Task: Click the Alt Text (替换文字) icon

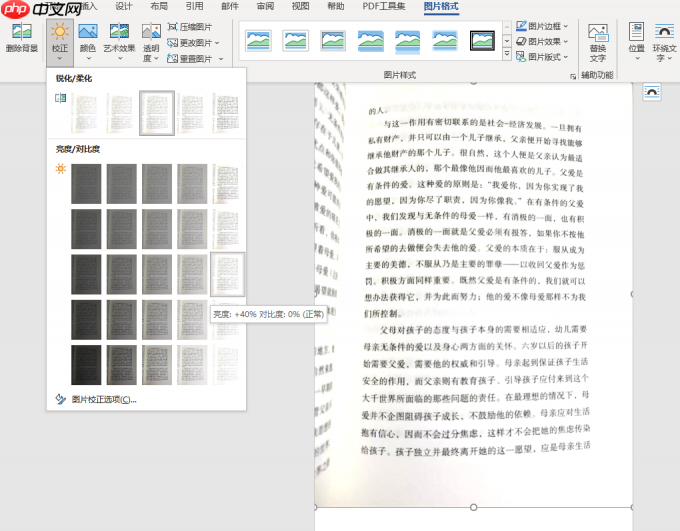Action: (598, 32)
